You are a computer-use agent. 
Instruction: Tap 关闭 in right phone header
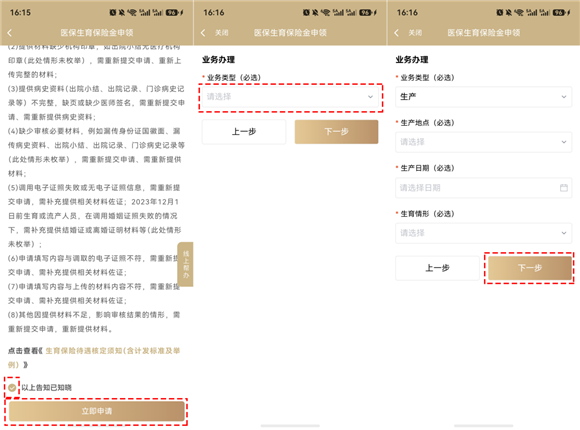(415, 33)
